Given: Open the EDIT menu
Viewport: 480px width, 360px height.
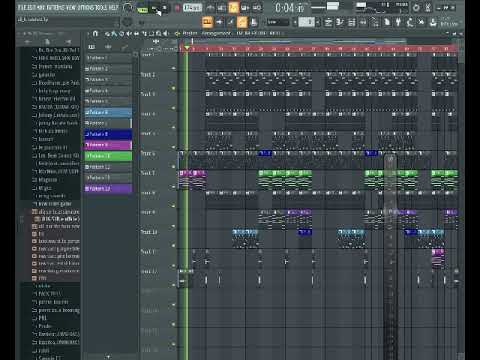Looking at the screenshot, I should (31, 7).
